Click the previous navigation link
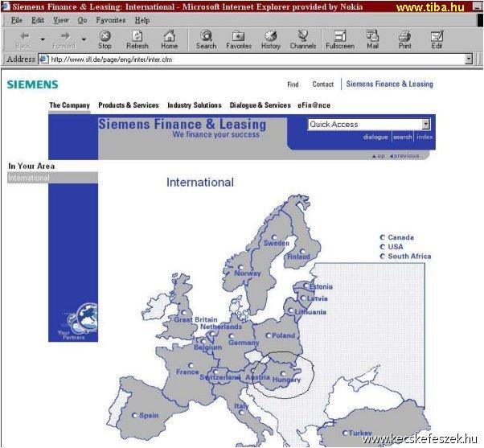 [x=404, y=156]
